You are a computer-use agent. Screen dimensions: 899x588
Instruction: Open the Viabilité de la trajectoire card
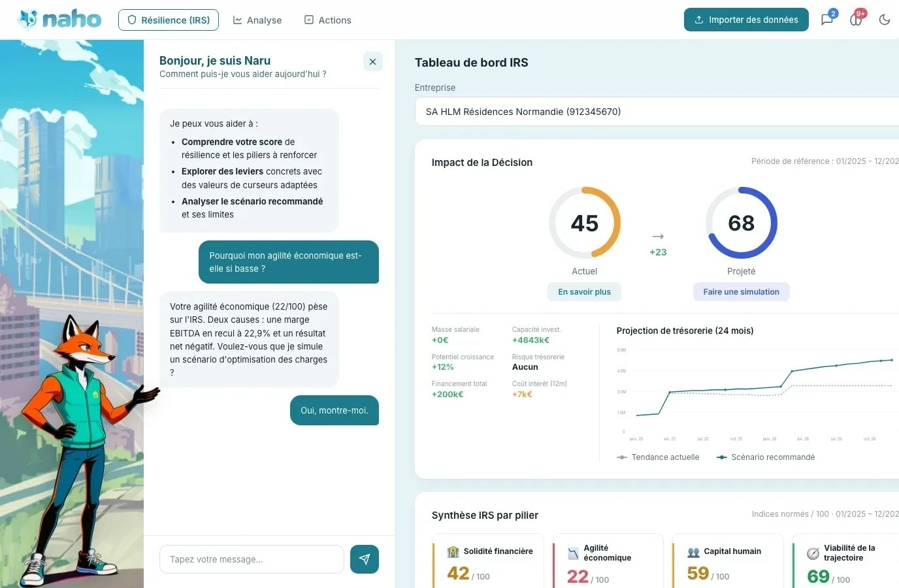click(846, 561)
